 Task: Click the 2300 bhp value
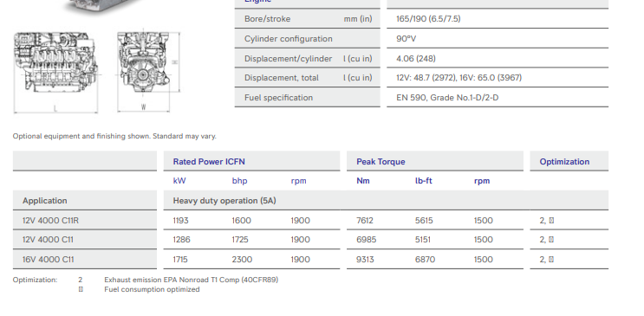tap(242, 260)
